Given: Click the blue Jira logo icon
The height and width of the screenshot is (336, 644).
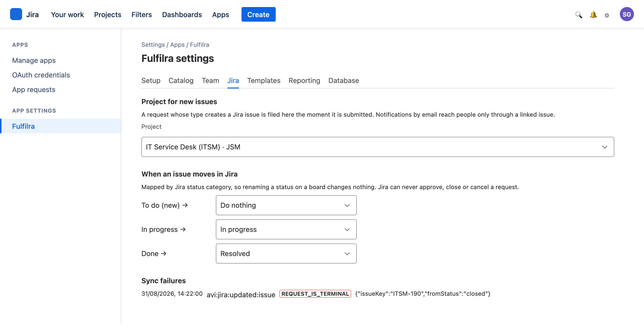Looking at the screenshot, I should click(16, 14).
